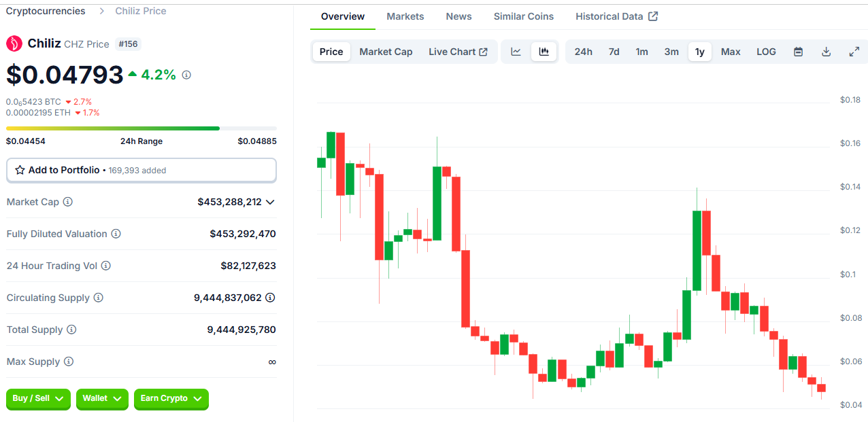Select the line chart view icon
Screen dimensions: 868x422
pos(516,51)
